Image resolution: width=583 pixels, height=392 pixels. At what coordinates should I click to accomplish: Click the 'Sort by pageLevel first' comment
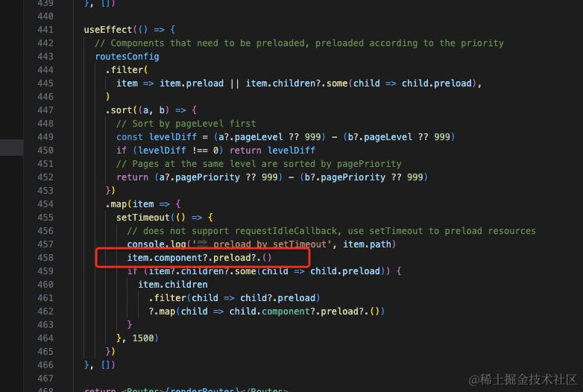click(x=186, y=124)
